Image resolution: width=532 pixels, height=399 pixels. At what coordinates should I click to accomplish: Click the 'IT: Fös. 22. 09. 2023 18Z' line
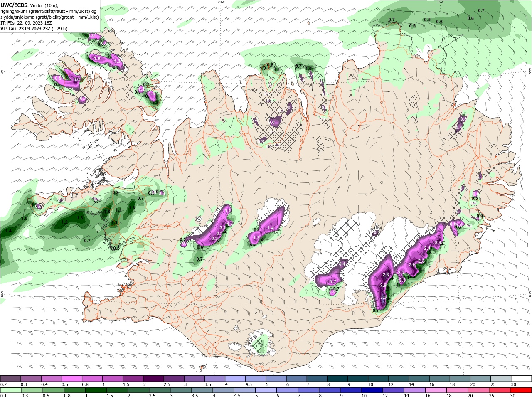[25, 23]
